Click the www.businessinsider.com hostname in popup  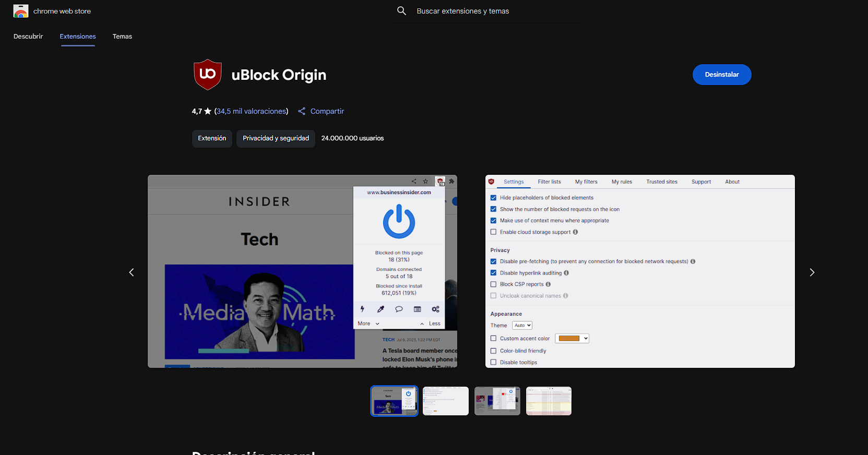click(x=399, y=193)
